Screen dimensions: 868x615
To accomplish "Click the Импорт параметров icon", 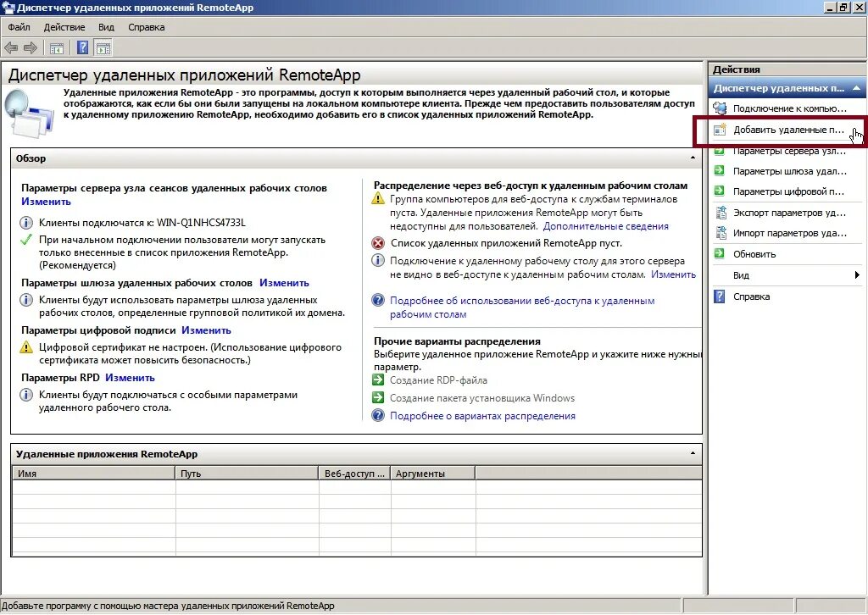I will tap(721, 233).
